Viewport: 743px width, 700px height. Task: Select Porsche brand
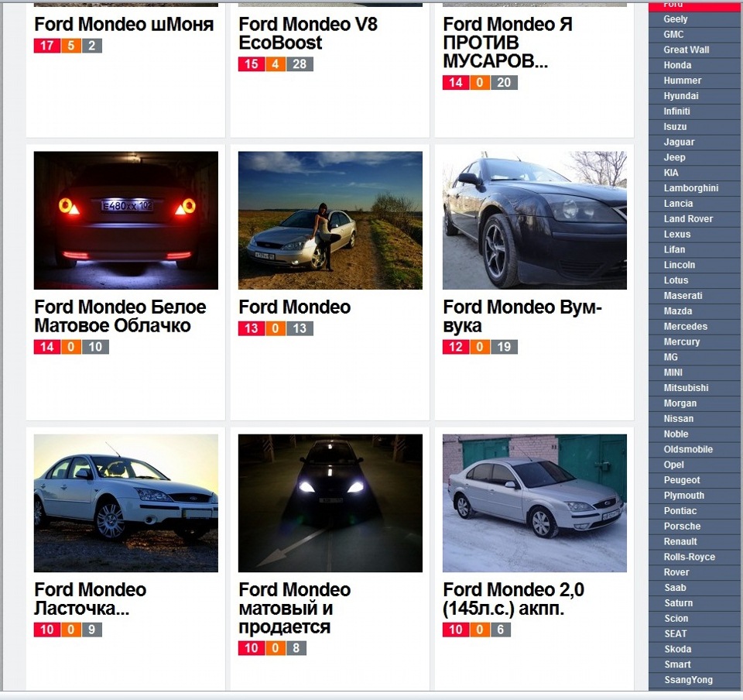point(696,527)
